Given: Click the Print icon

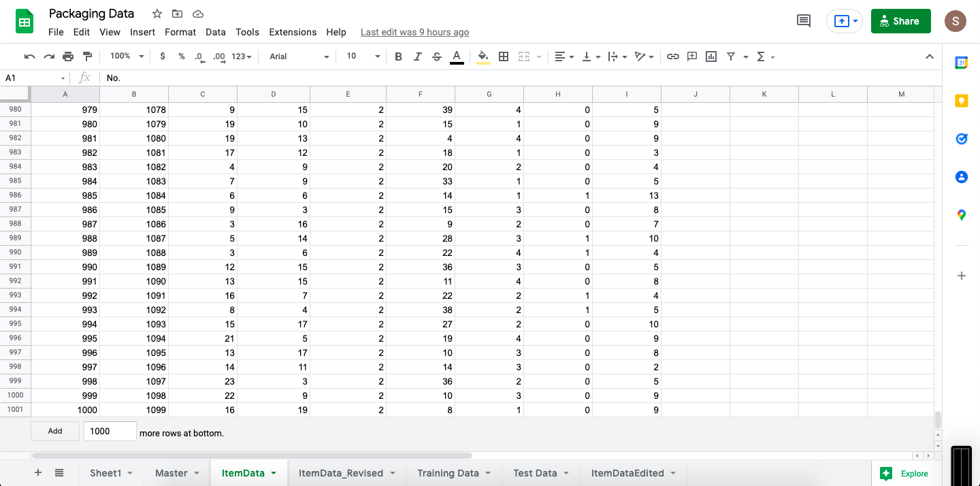Looking at the screenshot, I should [68, 56].
